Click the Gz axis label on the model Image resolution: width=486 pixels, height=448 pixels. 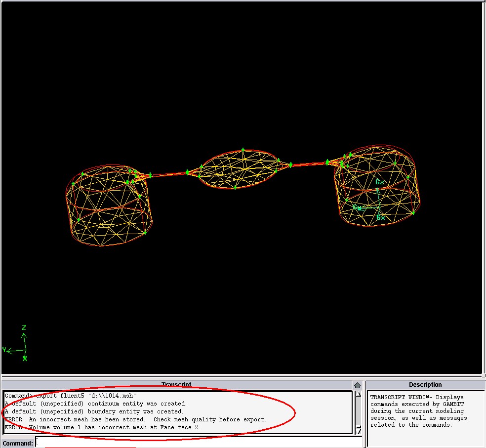tap(379, 182)
